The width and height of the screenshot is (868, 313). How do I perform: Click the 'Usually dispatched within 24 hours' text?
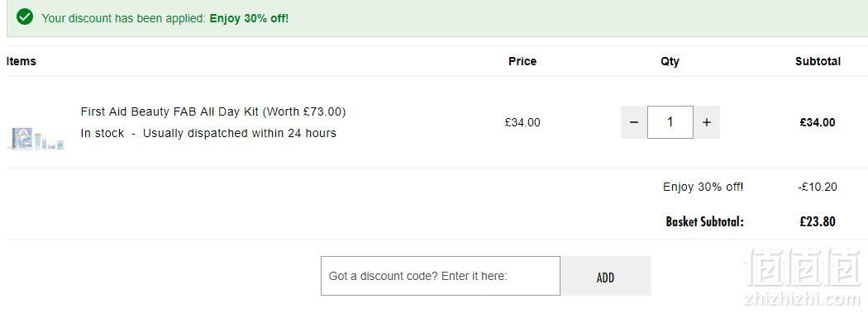coord(240,133)
